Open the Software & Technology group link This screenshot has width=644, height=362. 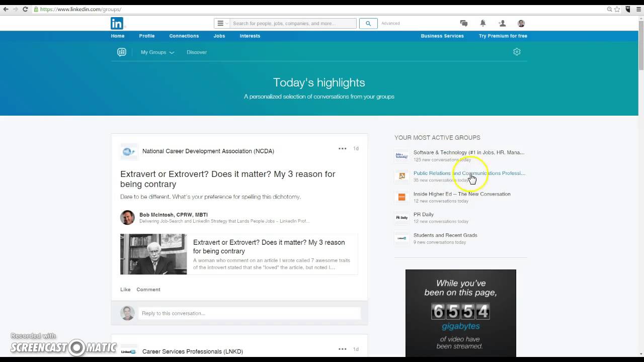click(469, 152)
